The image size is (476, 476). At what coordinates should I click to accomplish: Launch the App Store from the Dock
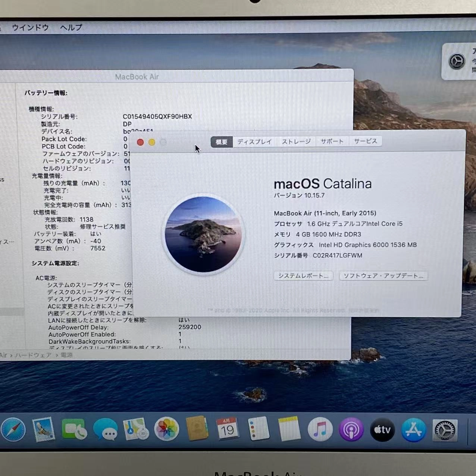tap(413, 429)
